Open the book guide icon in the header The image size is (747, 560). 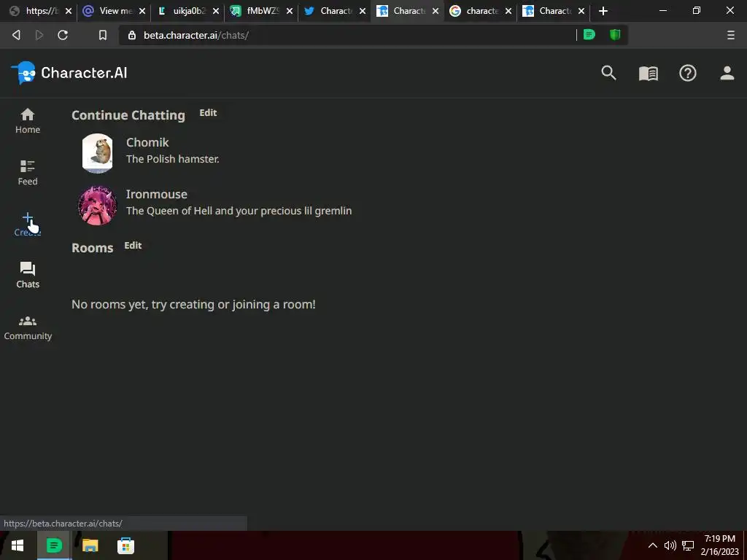click(x=648, y=74)
